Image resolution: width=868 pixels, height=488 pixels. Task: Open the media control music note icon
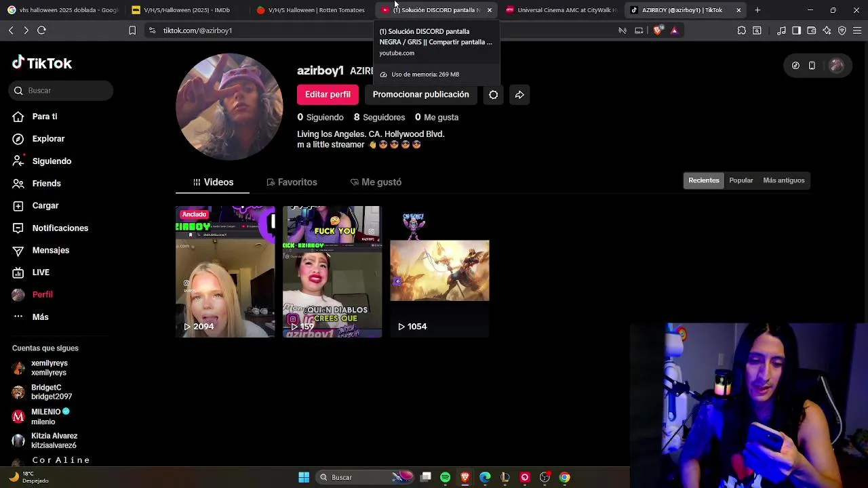tap(781, 30)
